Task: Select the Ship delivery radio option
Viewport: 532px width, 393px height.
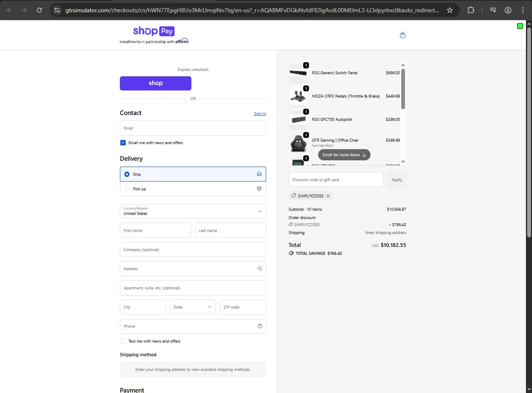Action: pyautogui.click(x=127, y=174)
